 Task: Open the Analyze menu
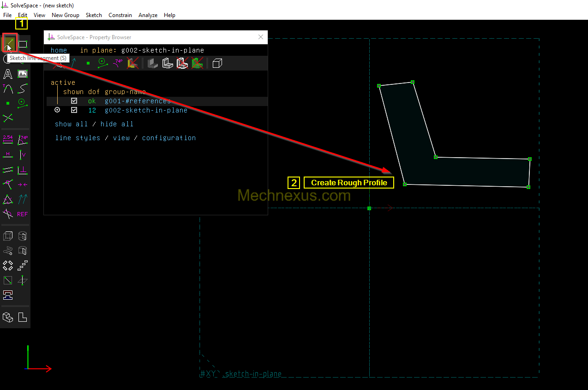tap(148, 15)
